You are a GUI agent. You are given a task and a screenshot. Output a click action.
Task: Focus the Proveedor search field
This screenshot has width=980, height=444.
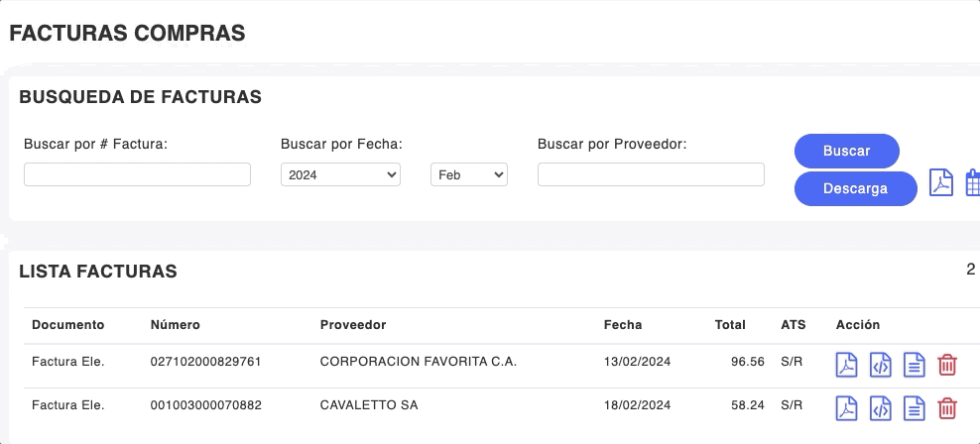coord(651,174)
